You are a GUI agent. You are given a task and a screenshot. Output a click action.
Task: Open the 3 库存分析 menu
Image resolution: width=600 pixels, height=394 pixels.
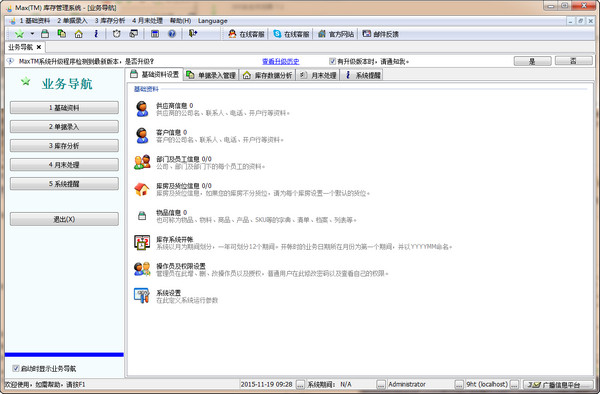click(110, 21)
